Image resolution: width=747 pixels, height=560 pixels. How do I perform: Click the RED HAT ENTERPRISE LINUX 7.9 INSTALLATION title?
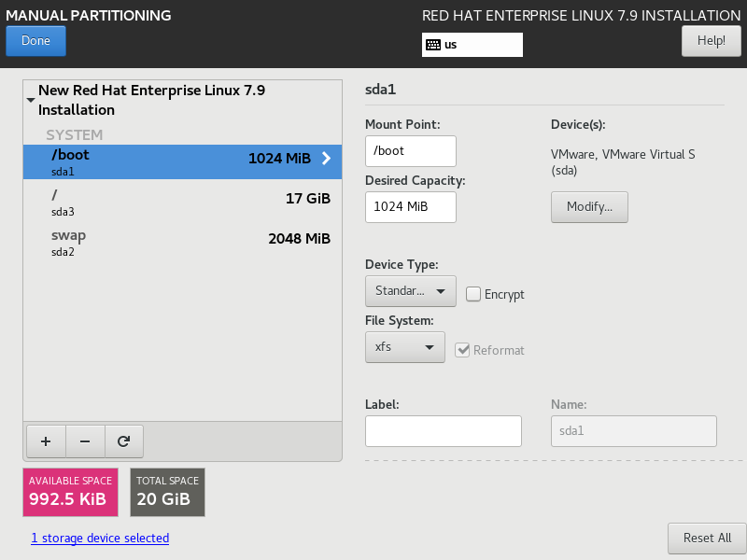pyautogui.click(x=581, y=15)
